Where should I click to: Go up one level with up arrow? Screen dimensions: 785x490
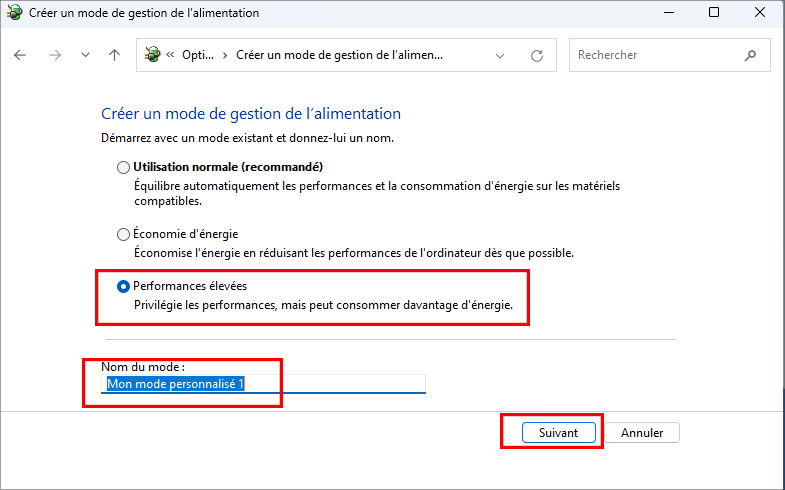[114, 55]
